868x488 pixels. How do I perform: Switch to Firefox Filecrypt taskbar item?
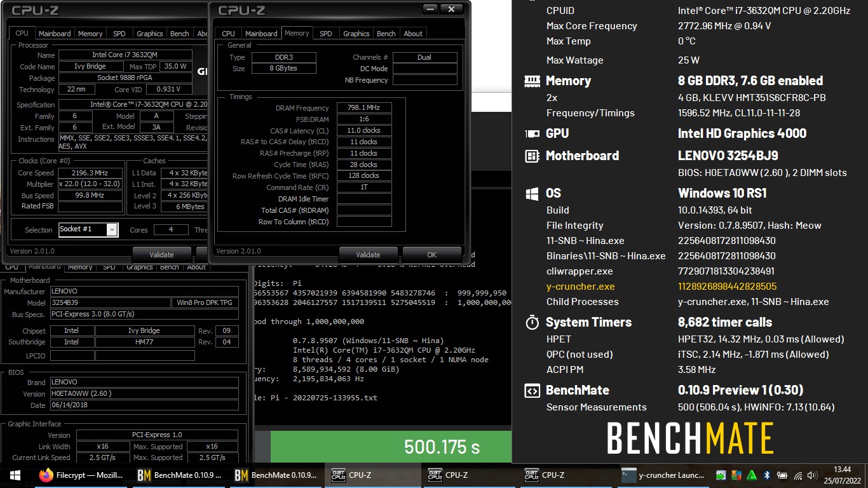pos(81,475)
